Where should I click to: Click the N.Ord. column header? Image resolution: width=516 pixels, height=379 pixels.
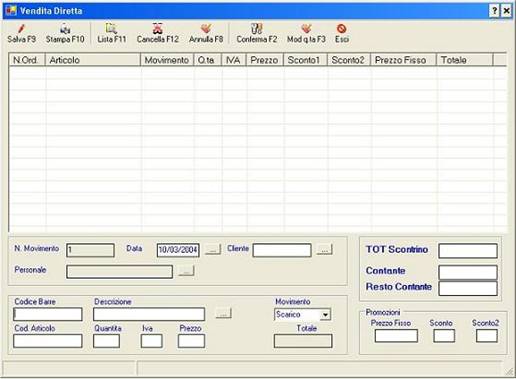point(27,60)
